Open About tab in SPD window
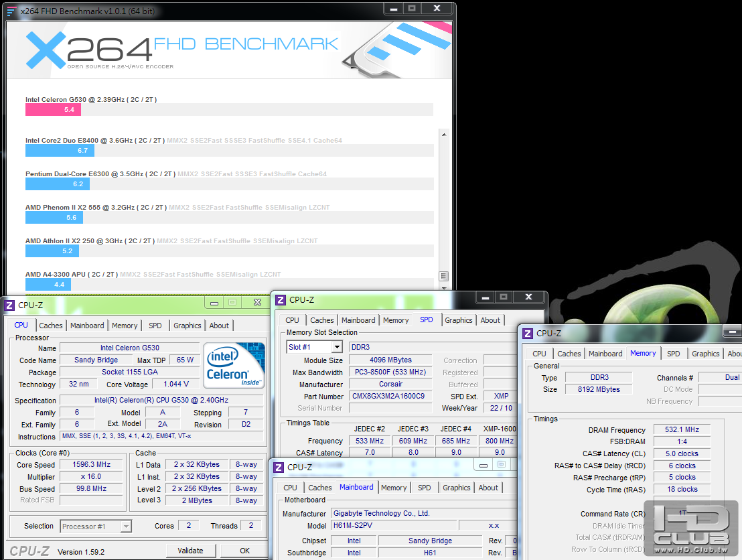The width and height of the screenshot is (742, 560). coord(490,320)
